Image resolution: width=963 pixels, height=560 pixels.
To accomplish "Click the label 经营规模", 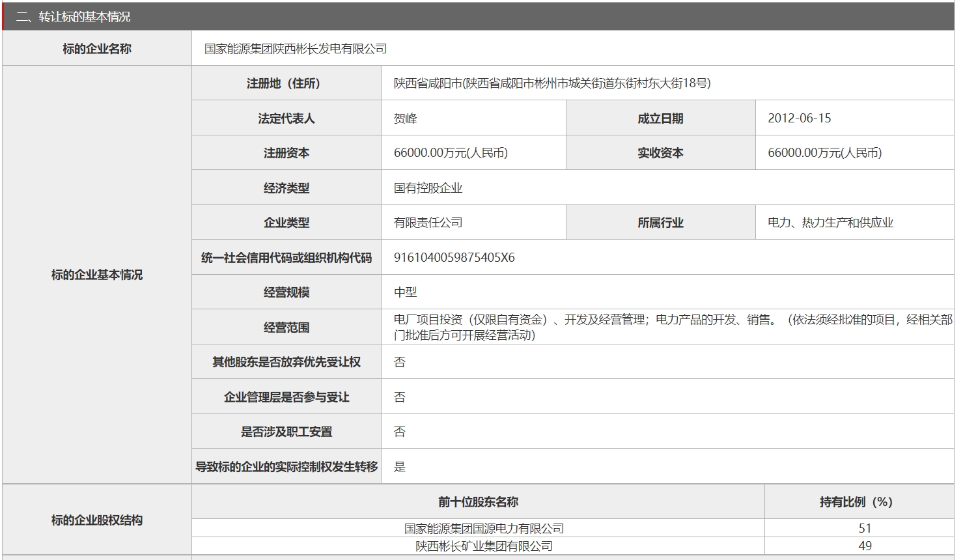I will point(286,292).
